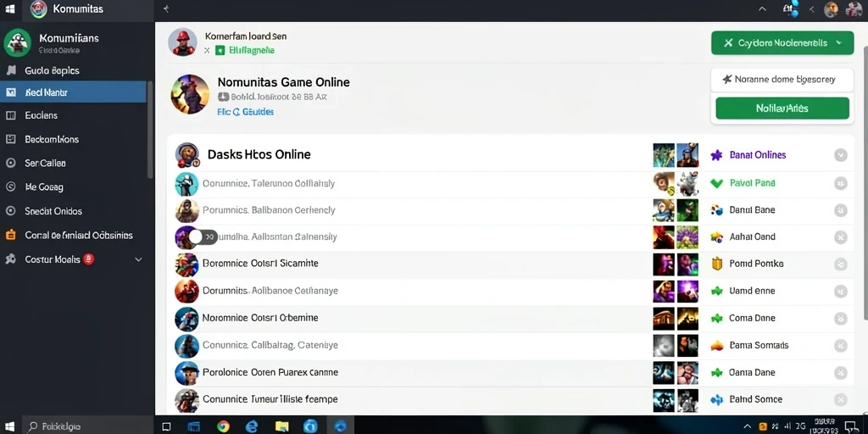Toggle the switch on the Aalbisntan row
868x434 pixels.
[202, 237]
